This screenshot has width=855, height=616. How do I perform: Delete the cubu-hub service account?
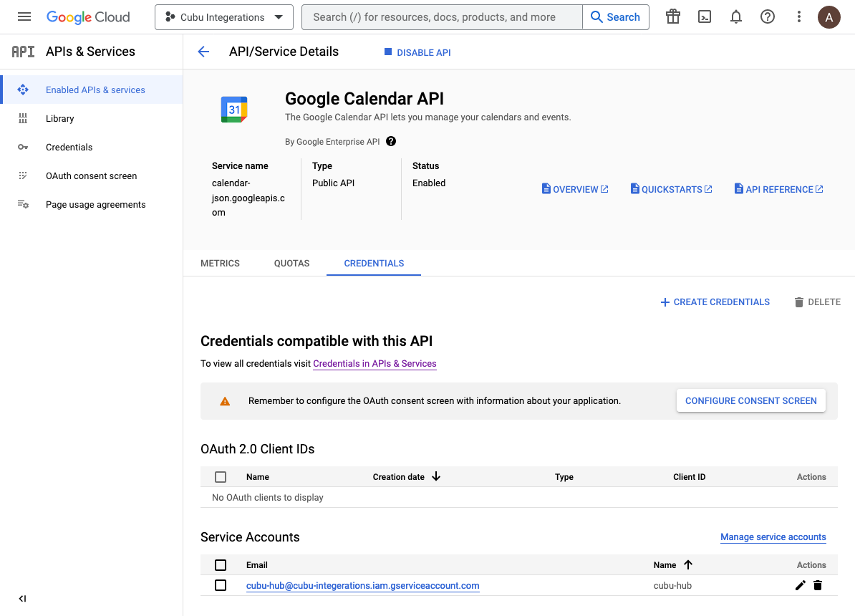817,585
